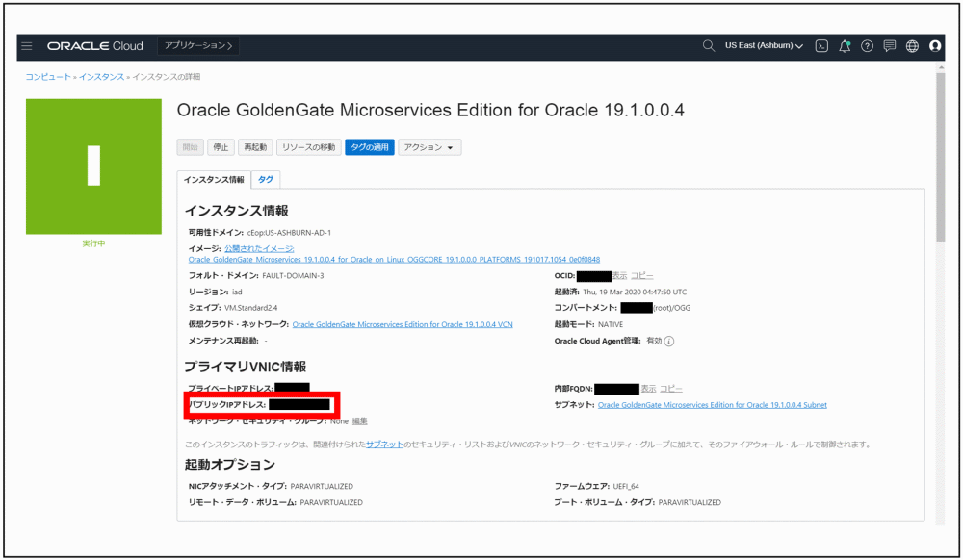The image size is (963, 560).
Task: Click 表示 next to OCID
Action: click(619, 276)
